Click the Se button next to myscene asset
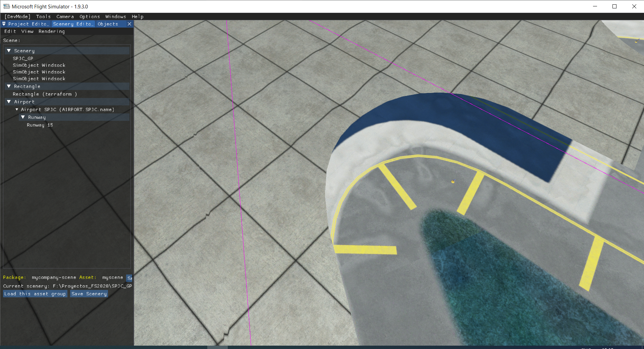This screenshot has height=349, width=644. (130, 278)
